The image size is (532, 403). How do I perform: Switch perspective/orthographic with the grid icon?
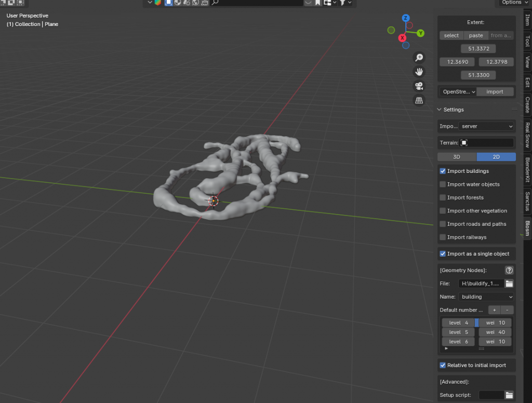(x=419, y=100)
